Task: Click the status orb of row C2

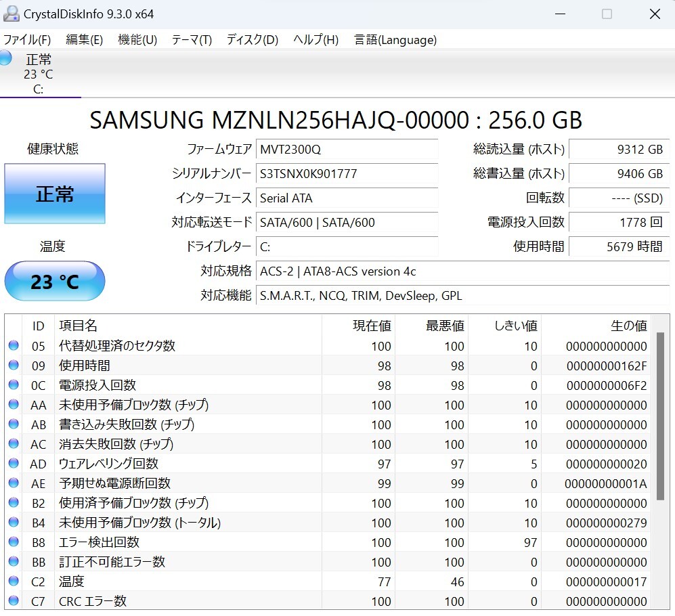Action: coord(14,581)
